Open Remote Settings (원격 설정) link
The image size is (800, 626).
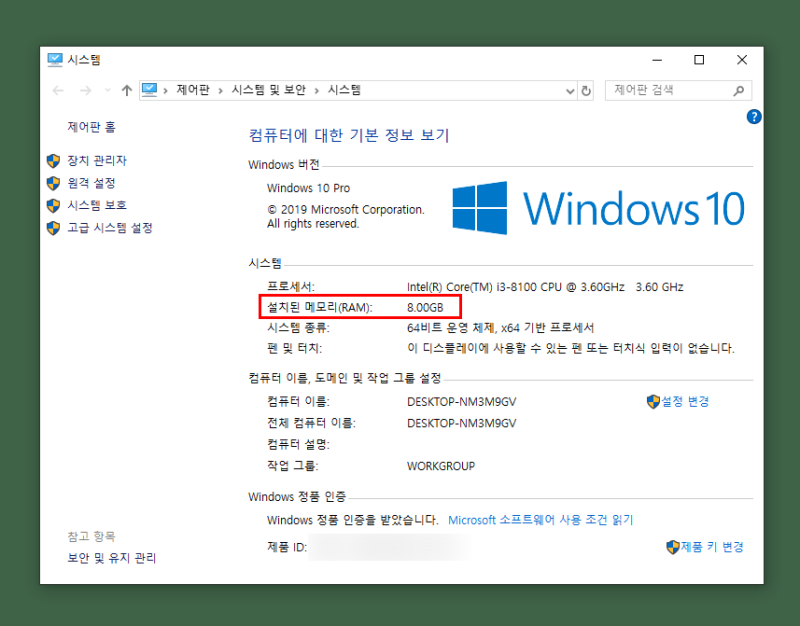[x=91, y=183]
